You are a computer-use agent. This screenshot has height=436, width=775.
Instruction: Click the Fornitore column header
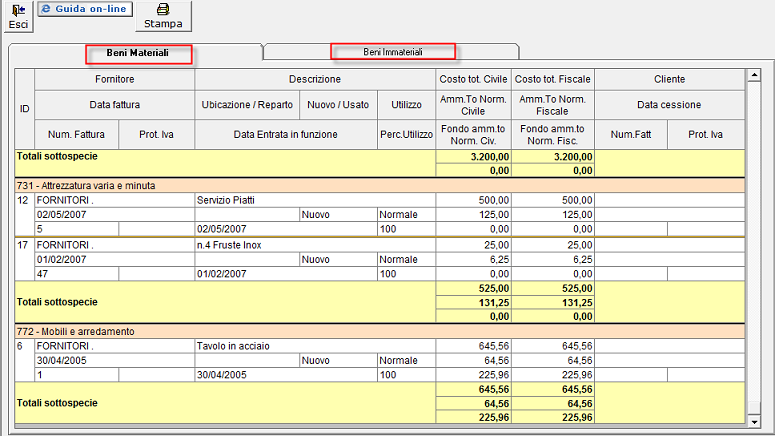[x=114, y=79]
